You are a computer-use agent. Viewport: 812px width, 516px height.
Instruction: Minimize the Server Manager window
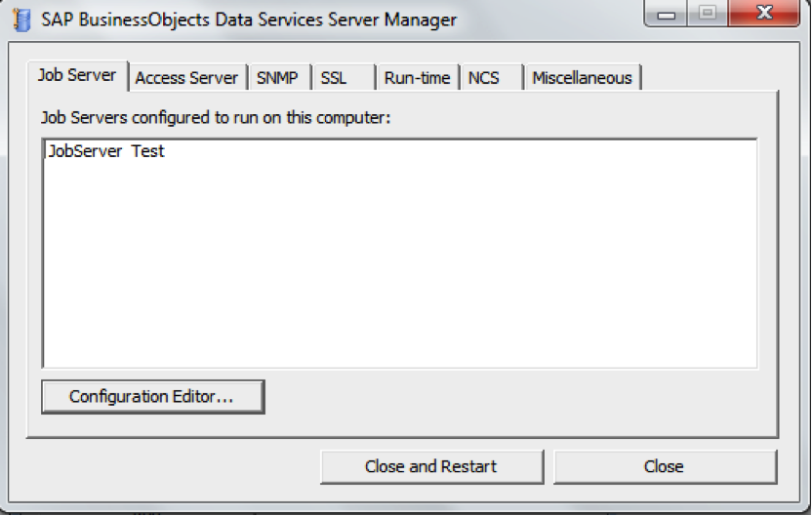click(x=666, y=13)
